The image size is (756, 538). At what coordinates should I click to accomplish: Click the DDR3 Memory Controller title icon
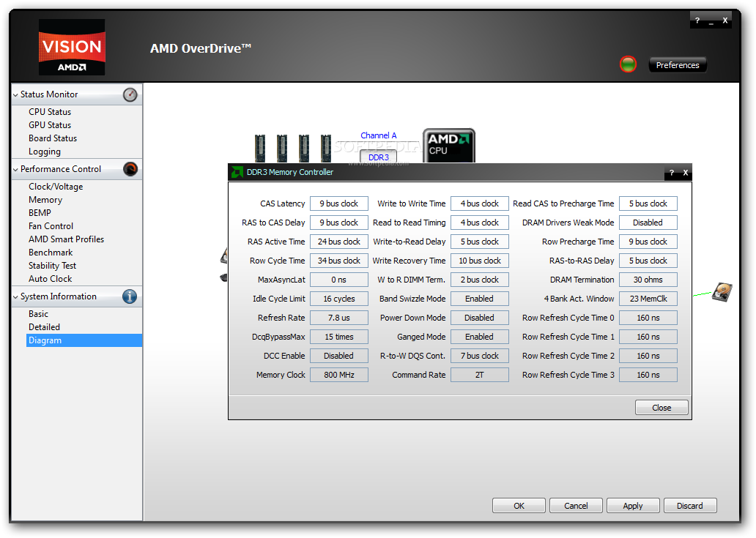tap(237, 172)
